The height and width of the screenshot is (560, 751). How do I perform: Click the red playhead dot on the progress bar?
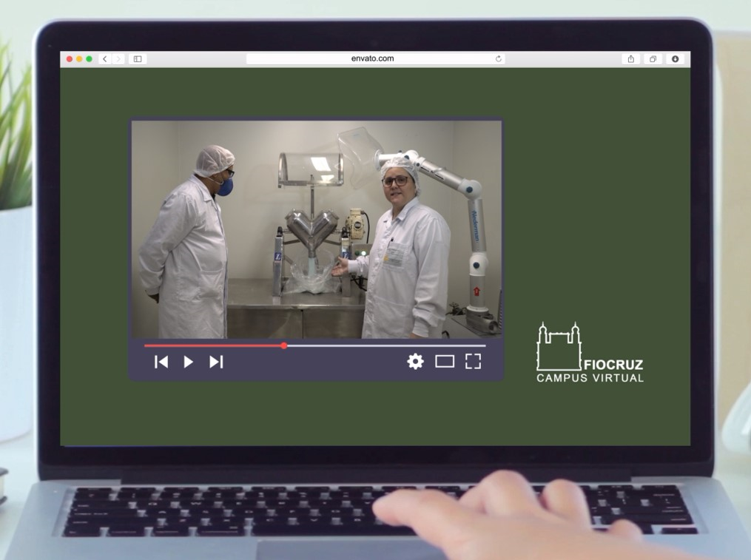[284, 345]
